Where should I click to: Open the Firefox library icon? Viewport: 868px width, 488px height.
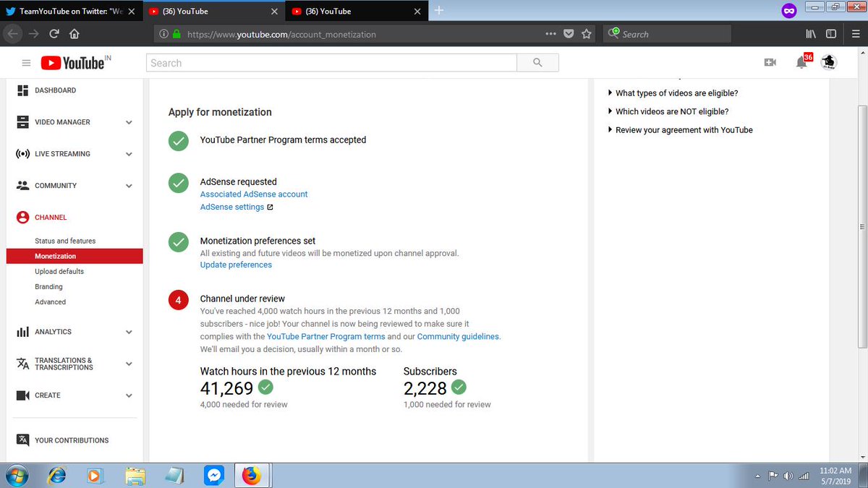810,33
